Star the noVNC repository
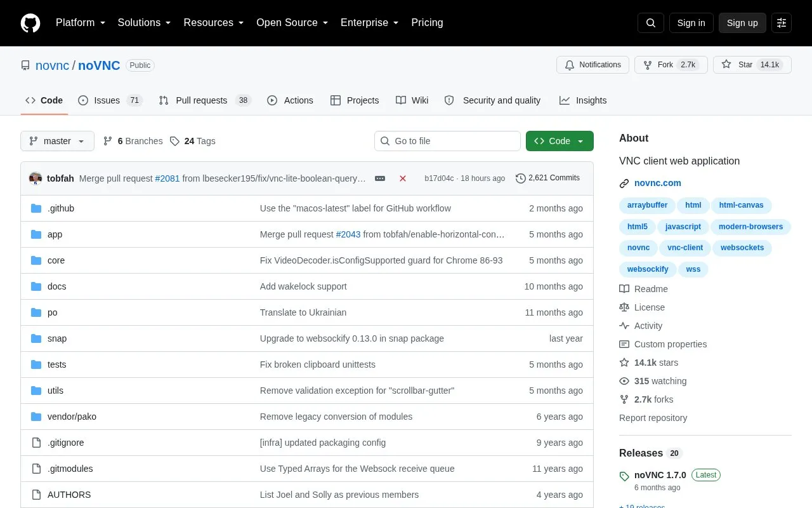The width and height of the screenshot is (812, 508). [752, 65]
